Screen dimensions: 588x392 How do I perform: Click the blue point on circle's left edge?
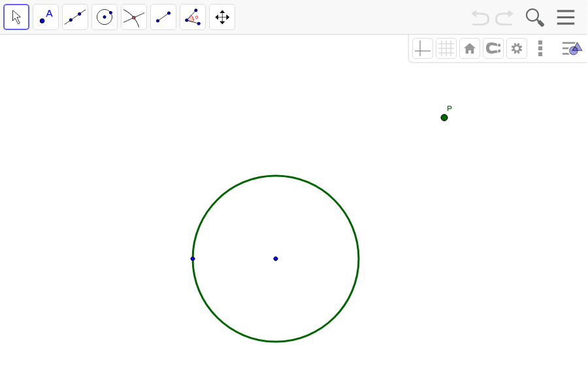[193, 259]
